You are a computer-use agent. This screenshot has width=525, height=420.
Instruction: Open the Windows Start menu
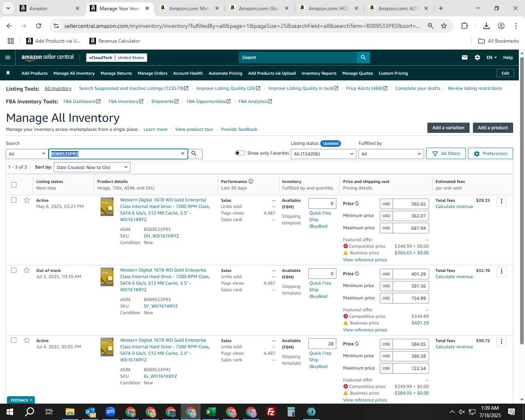click(10, 412)
